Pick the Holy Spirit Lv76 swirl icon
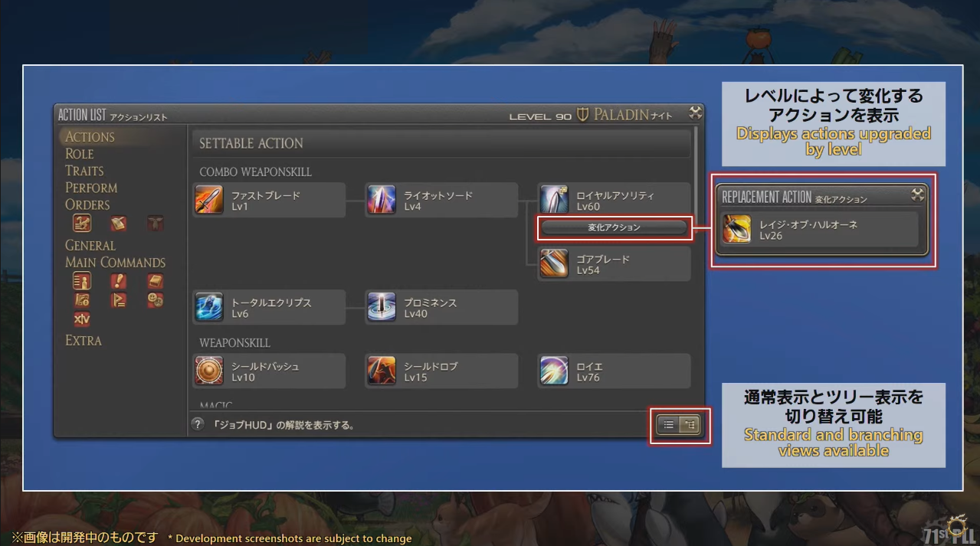This screenshot has width=980, height=546. pos(553,371)
